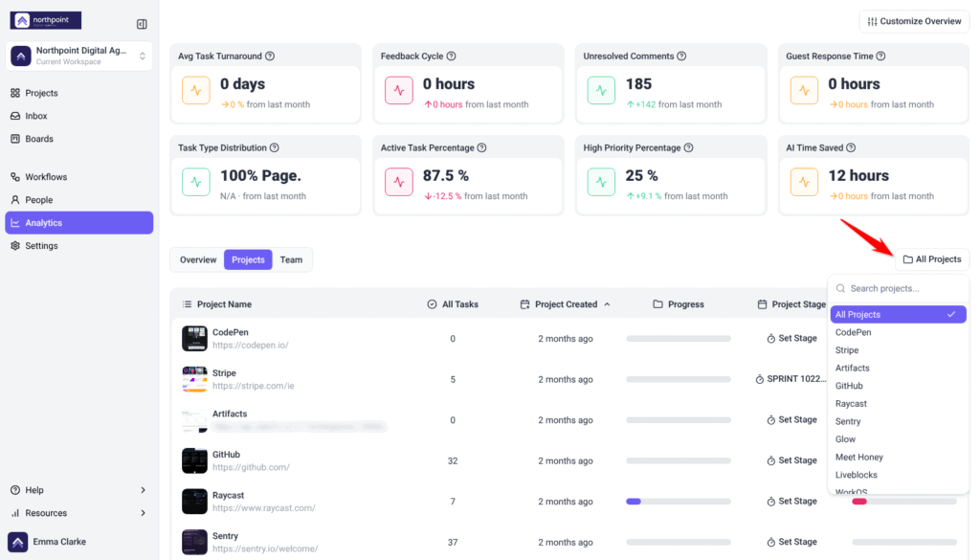Set Stage for the GitHub project
980x560 pixels.
(x=791, y=460)
